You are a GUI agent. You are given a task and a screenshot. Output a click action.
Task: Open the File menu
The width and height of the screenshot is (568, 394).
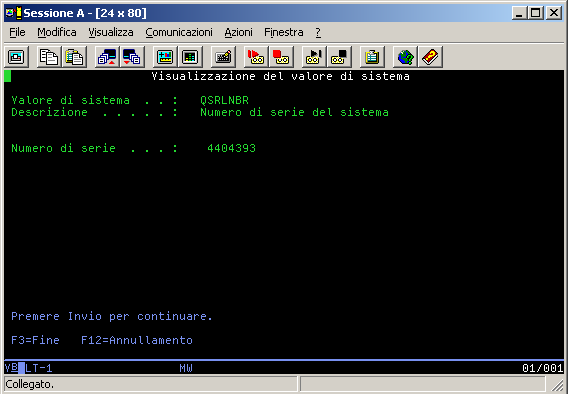[x=17, y=32]
